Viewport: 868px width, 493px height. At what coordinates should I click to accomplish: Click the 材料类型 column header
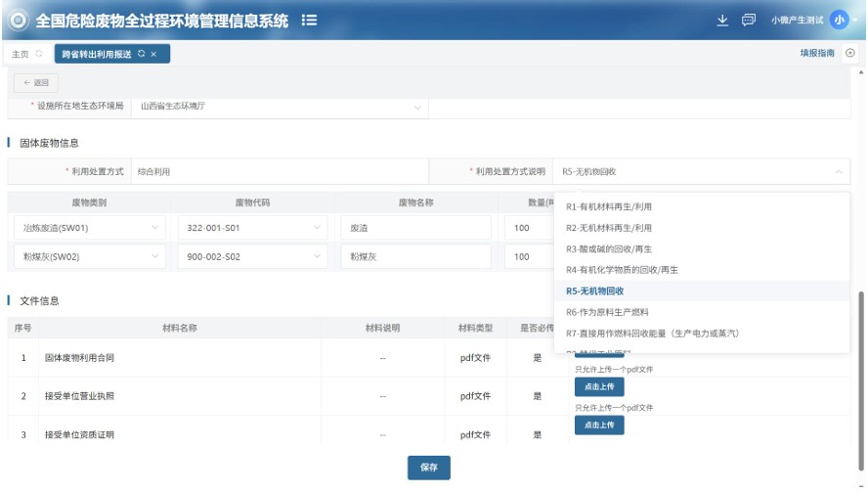(x=475, y=328)
